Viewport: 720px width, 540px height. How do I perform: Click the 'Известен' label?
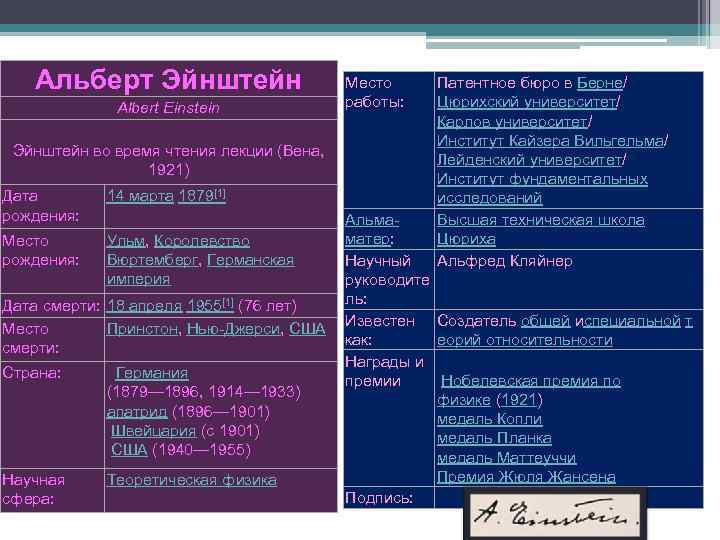(380, 321)
